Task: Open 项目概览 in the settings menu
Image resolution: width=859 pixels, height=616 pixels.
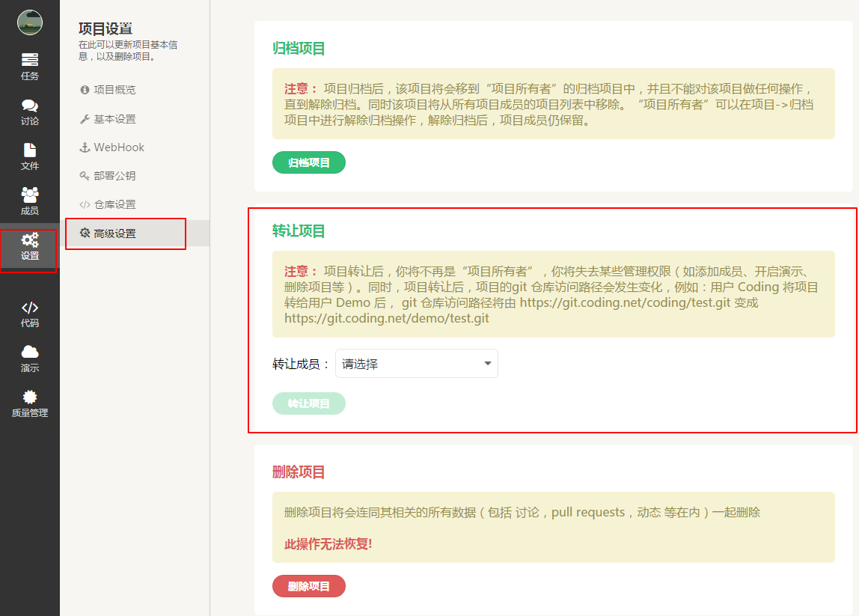Action: click(x=114, y=90)
